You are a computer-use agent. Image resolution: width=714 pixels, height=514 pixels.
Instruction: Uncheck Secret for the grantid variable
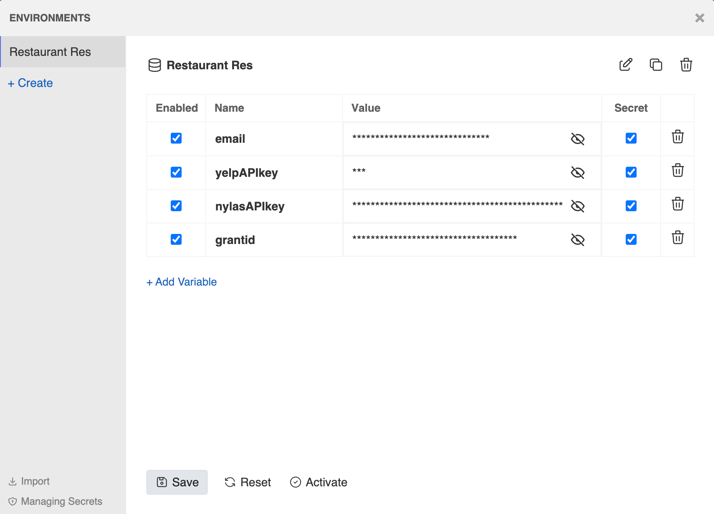pyautogui.click(x=631, y=239)
